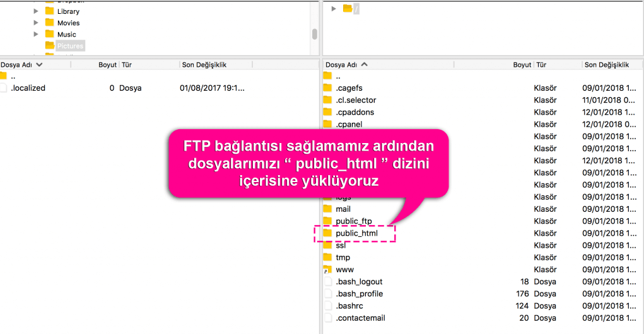Image resolution: width=644 pixels, height=334 pixels.
Task: Select the public_html folder name
Action: coord(357,233)
